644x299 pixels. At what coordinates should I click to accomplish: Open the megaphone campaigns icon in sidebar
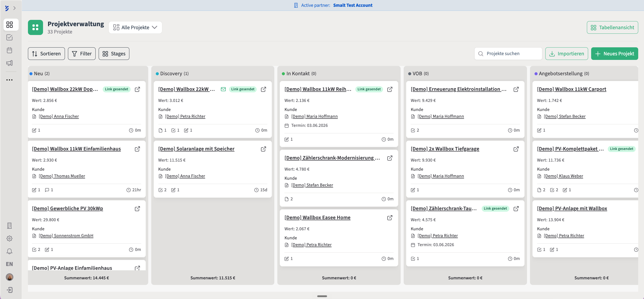click(x=10, y=63)
